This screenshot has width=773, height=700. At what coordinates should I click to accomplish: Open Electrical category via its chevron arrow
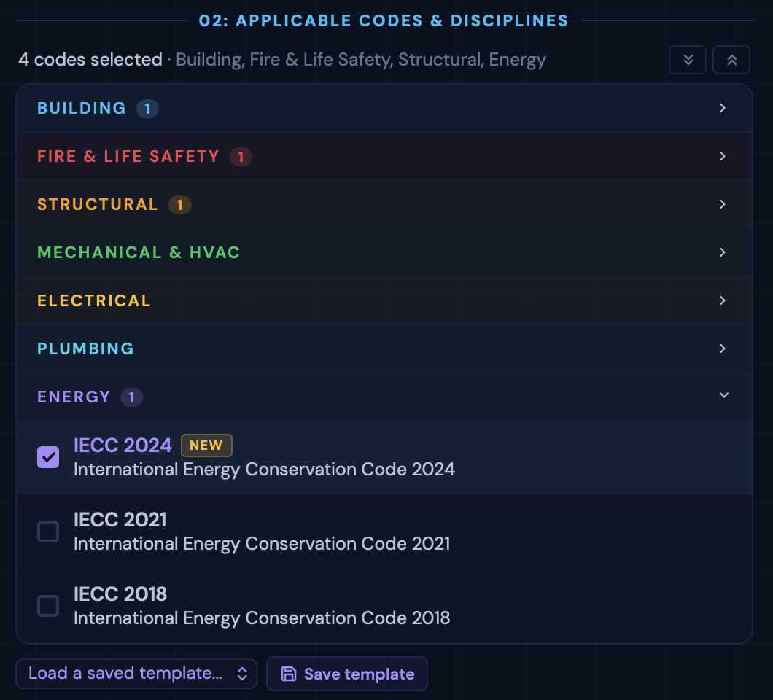pos(723,300)
